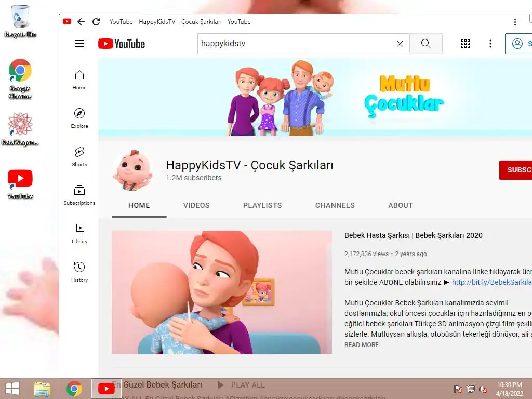Click the 1.2M subscribers text
The image size is (532, 399).
coord(193,178)
